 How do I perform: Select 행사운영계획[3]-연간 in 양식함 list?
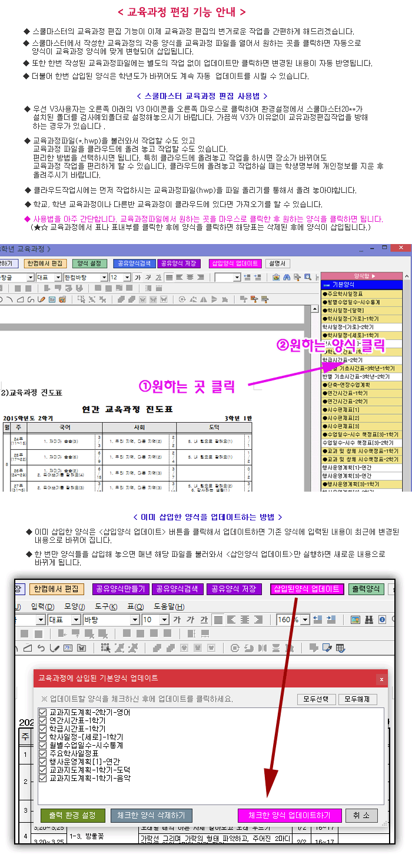361,476
